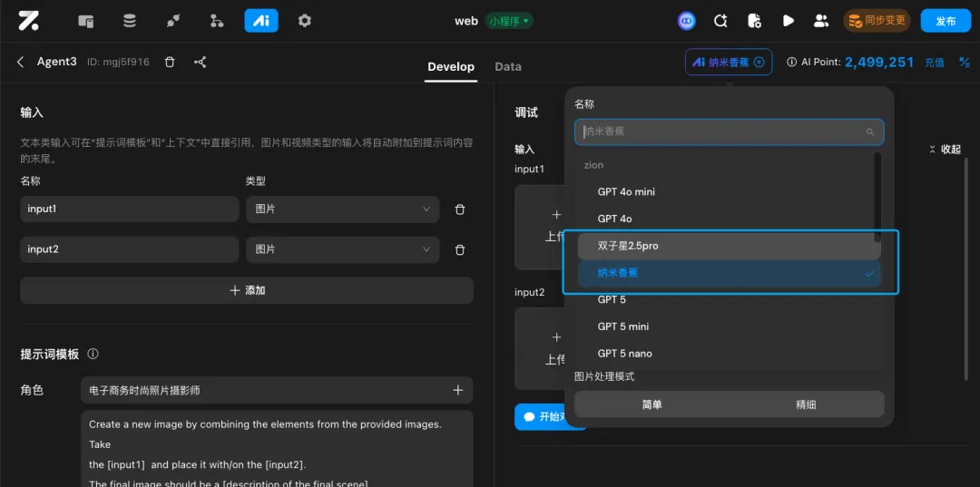Delete the input1 row with its trash icon
Screen dimensions: 980x487
point(460,209)
